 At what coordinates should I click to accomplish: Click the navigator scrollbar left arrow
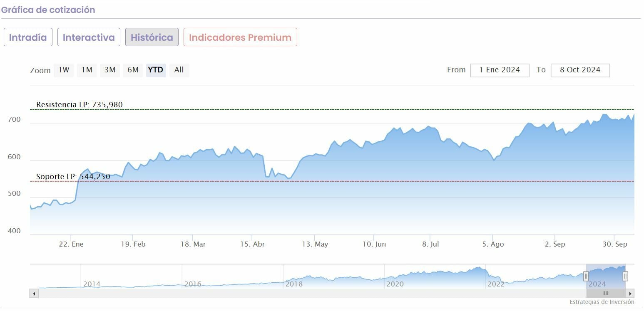[x=34, y=294]
